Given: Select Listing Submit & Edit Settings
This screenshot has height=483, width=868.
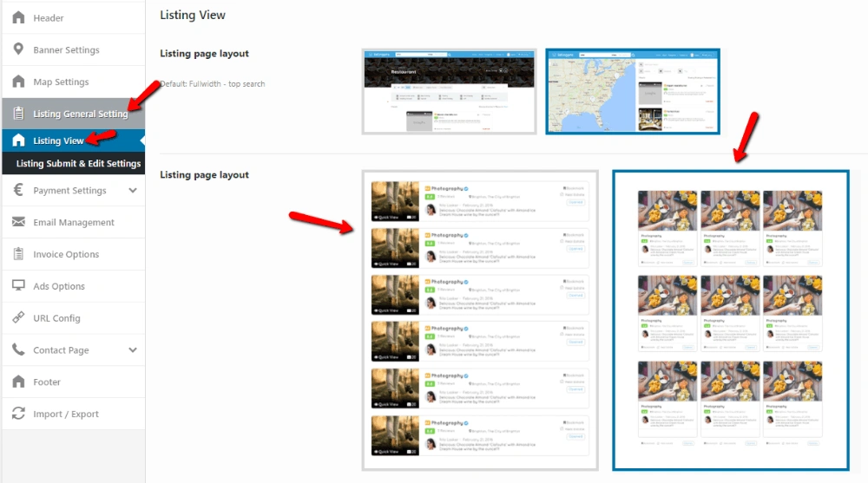Looking at the screenshot, I should [x=78, y=164].
